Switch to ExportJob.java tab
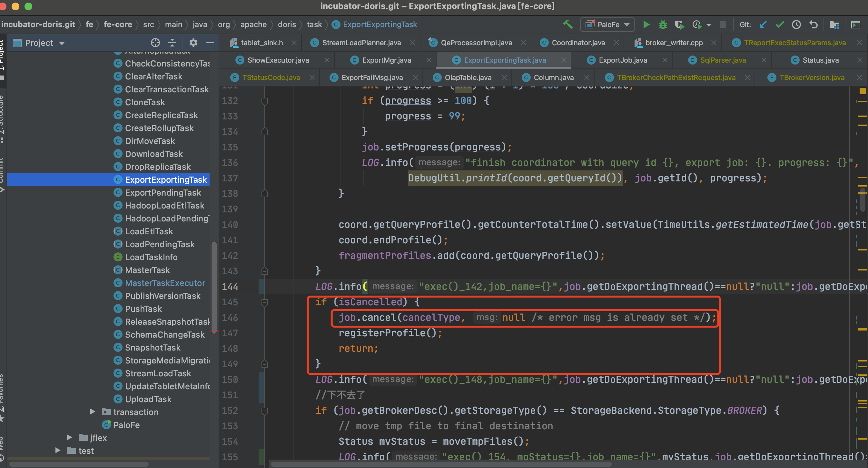This screenshot has height=468, width=868. pyautogui.click(x=622, y=60)
